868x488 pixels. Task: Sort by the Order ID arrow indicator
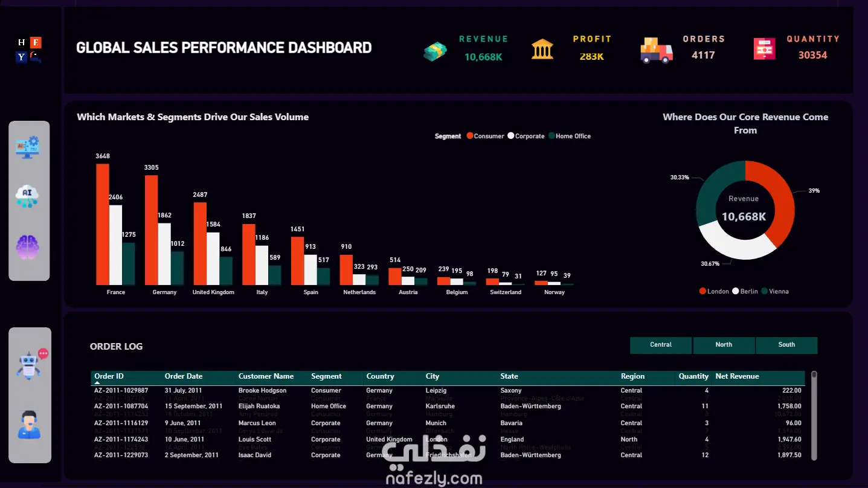(x=97, y=384)
